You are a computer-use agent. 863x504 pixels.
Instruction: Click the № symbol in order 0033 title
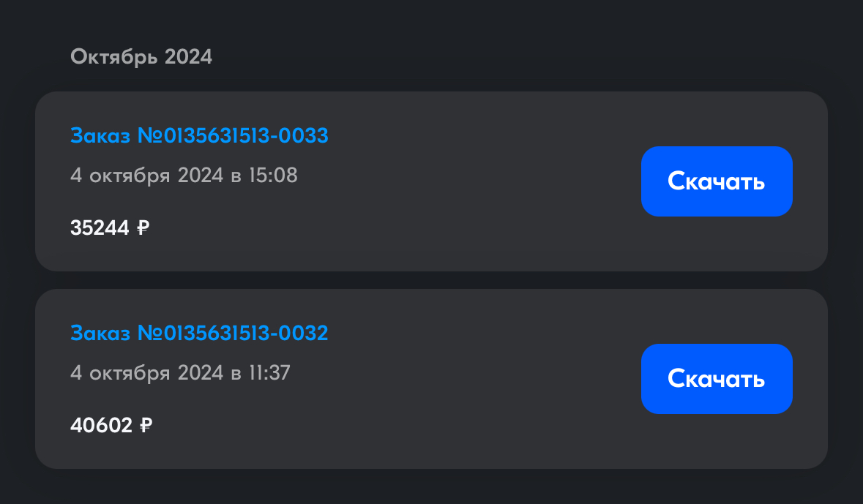click(x=150, y=135)
